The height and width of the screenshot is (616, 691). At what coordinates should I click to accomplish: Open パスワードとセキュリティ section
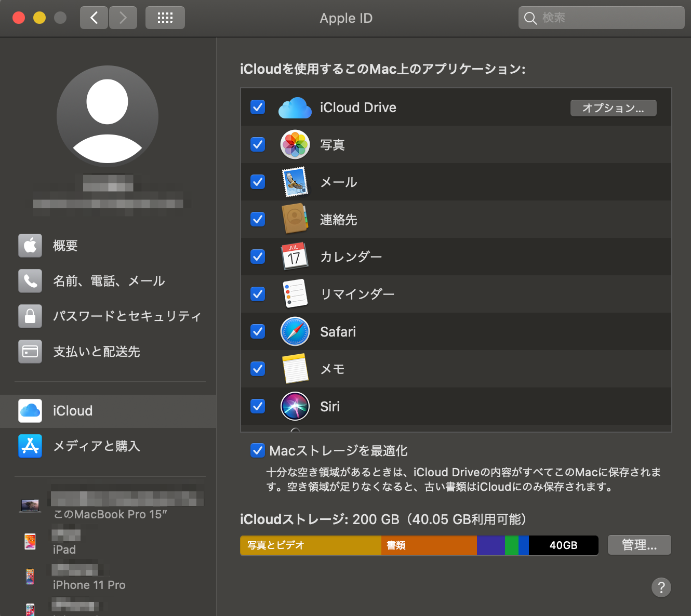click(x=108, y=316)
